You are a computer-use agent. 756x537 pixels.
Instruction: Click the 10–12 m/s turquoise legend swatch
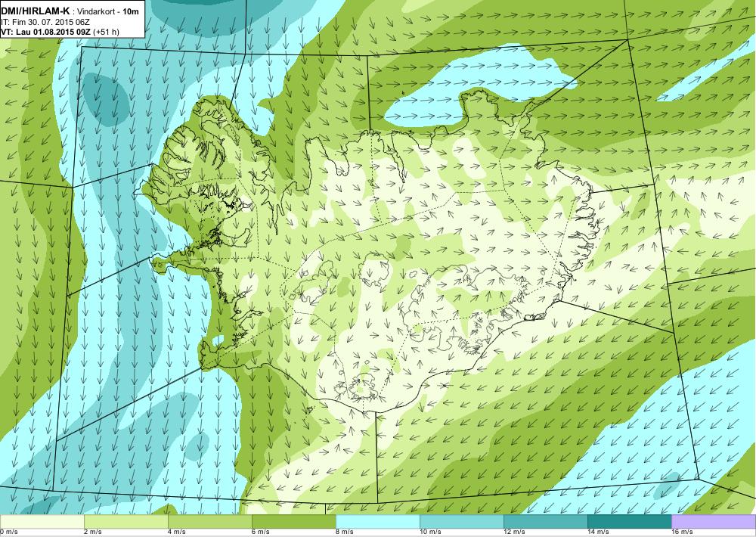click(x=462, y=522)
